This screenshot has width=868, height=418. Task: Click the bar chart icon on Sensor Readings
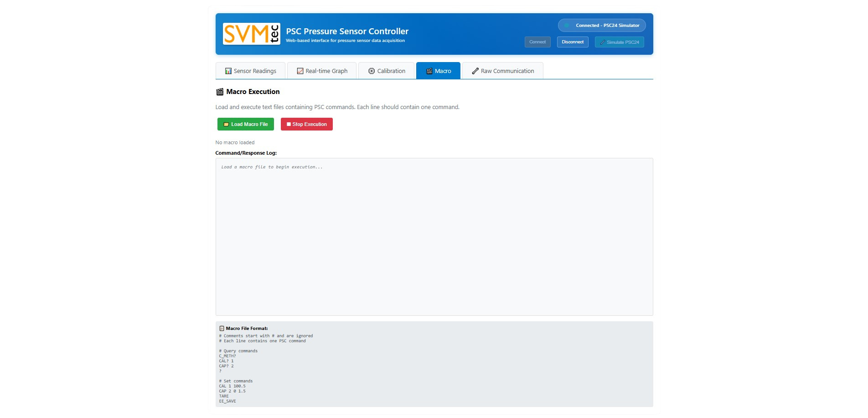(228, 71)
